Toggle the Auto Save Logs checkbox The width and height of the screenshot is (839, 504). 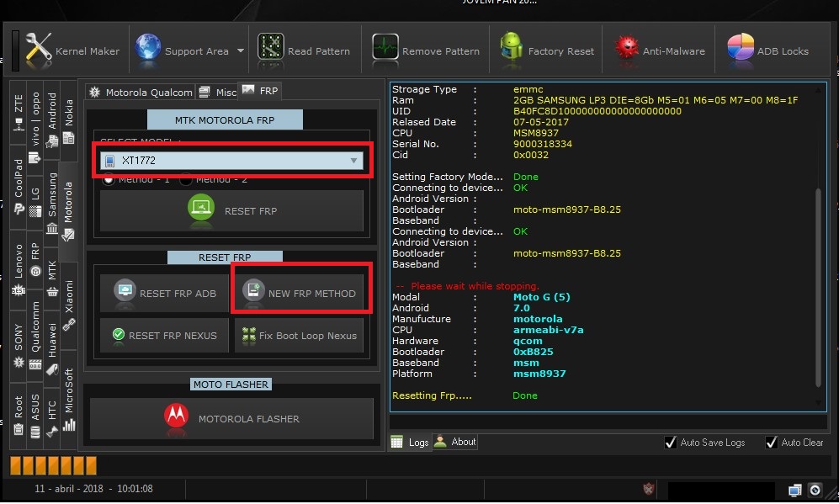pos(671,443)
